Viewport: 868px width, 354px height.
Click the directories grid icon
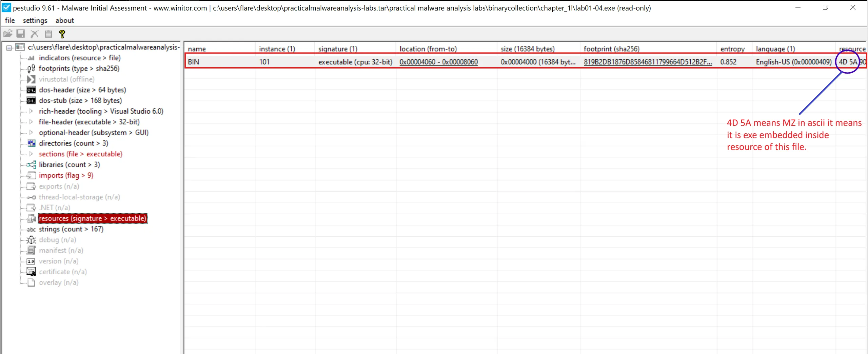click(x=31, y=143)
